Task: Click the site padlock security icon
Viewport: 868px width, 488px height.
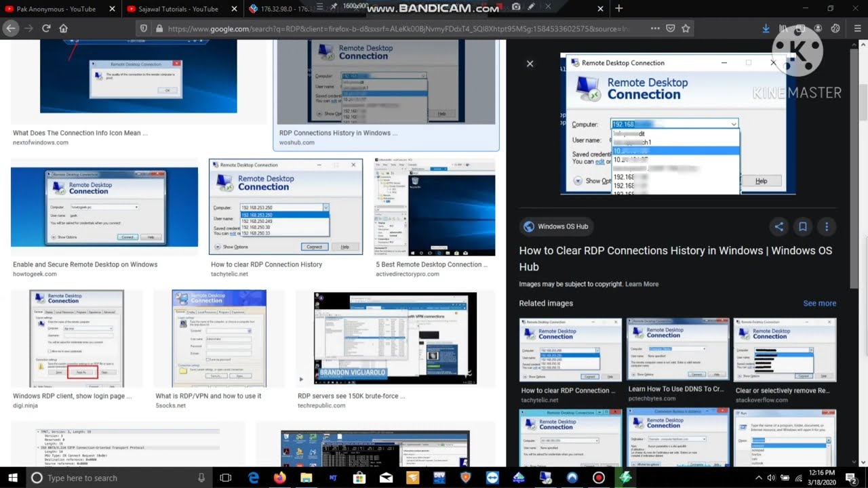Action: 159,28
